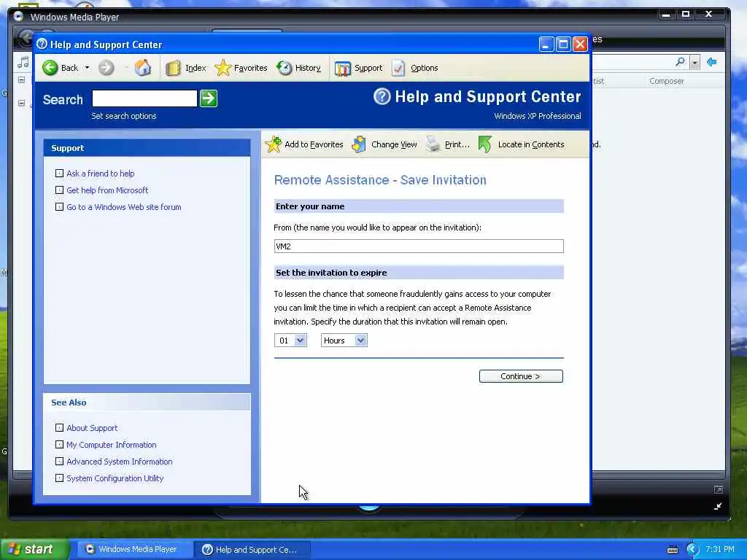Click the Help and Support title icon

[x=42, y=44]
